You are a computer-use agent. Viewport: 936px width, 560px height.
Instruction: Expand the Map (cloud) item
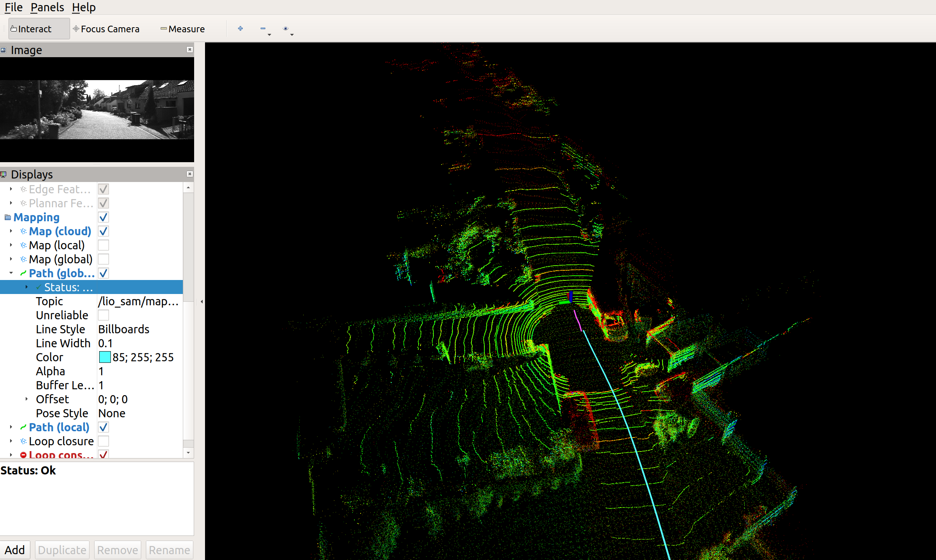(x=11, y=231)
